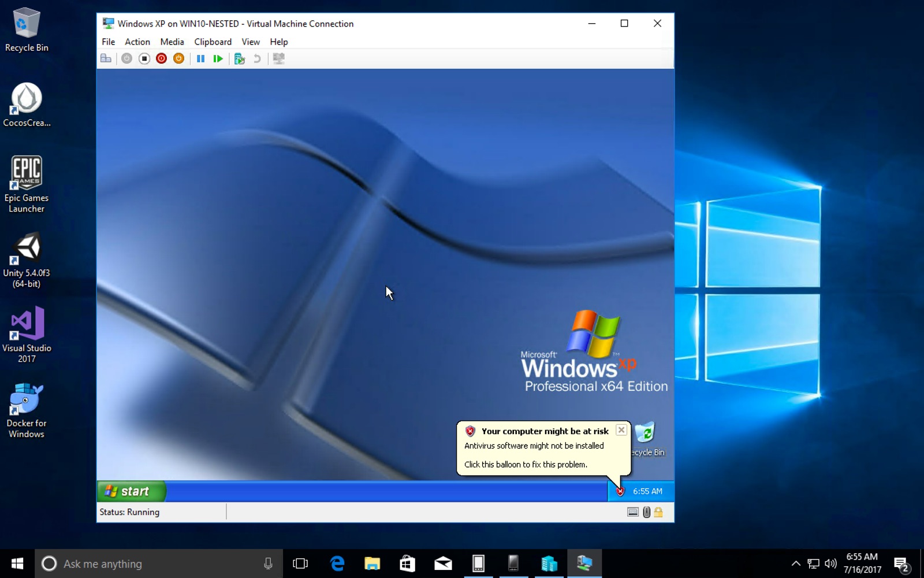
Task: Open the View menu
Action: coord(251,42)
